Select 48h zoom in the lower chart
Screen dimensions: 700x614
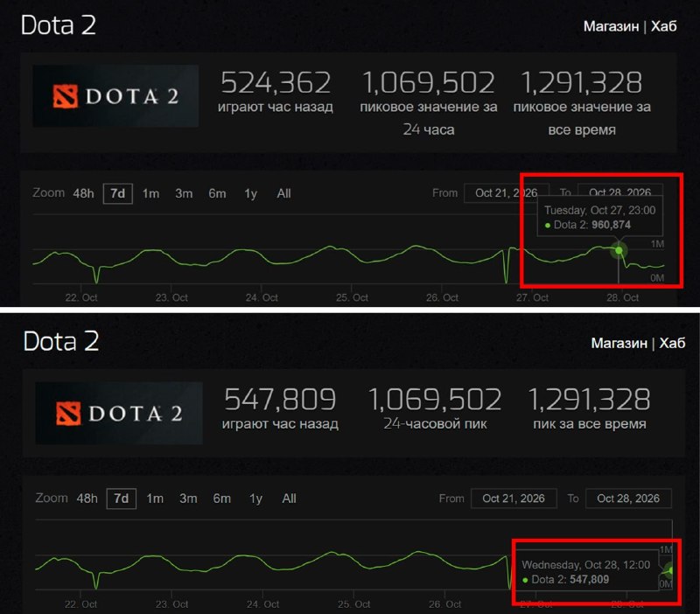[x=87, y=499]
